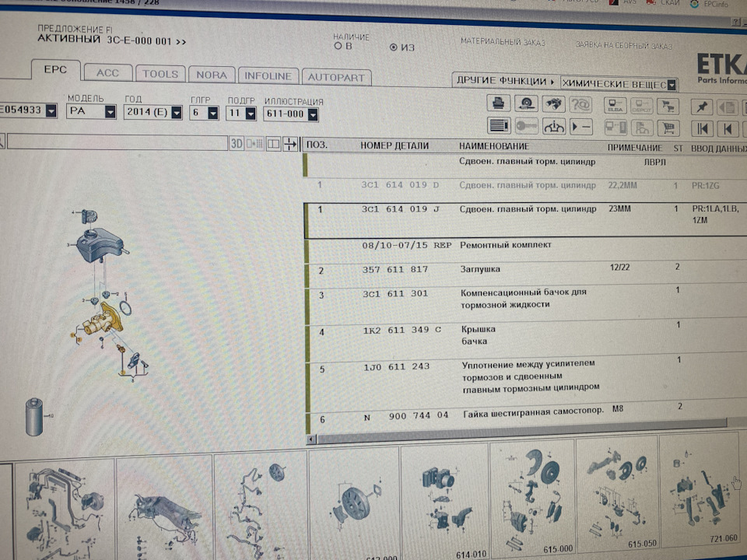Click the printer icon in the toolbar
747x560 pixels.
[498, 103]
